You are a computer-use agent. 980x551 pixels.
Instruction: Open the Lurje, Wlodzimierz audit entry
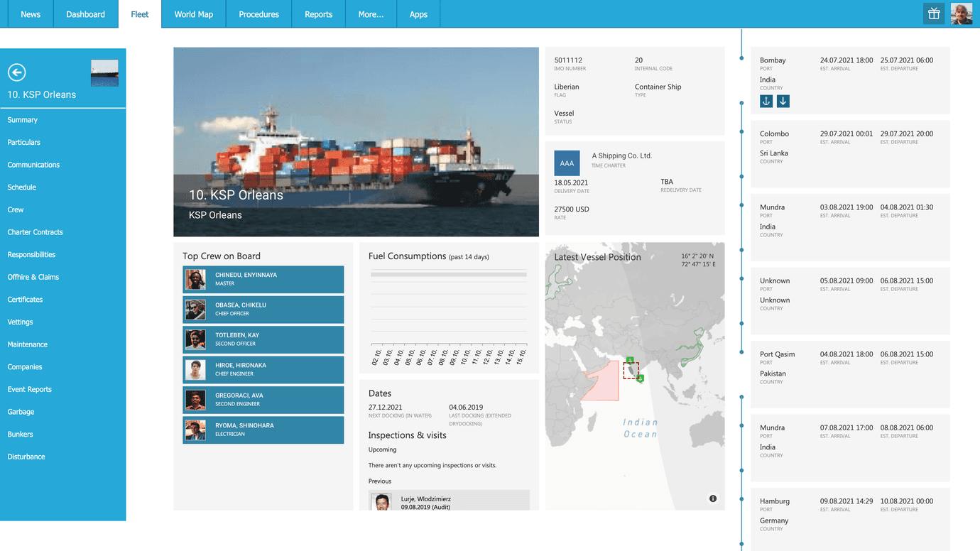pyautogui.click(x=440, y=501)
